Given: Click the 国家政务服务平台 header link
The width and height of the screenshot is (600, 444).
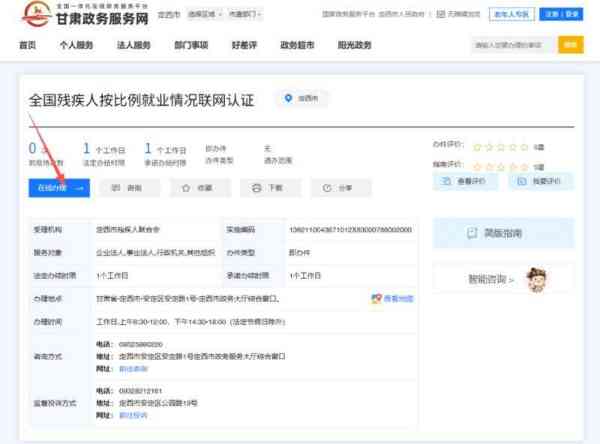Looking at the screenshot, I should click(349, 14).
